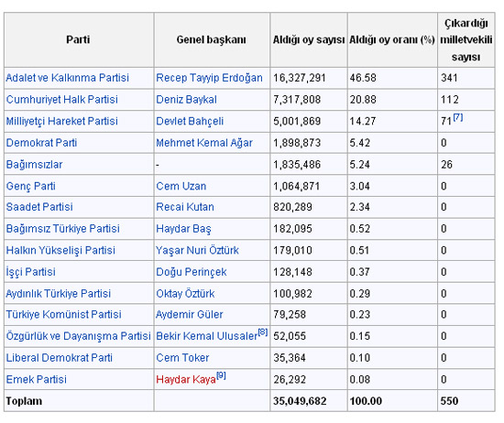The width and height of the screenshot is (504, 423).
Task: Select the vote count 100,982
Action: [x=292, y=294]
